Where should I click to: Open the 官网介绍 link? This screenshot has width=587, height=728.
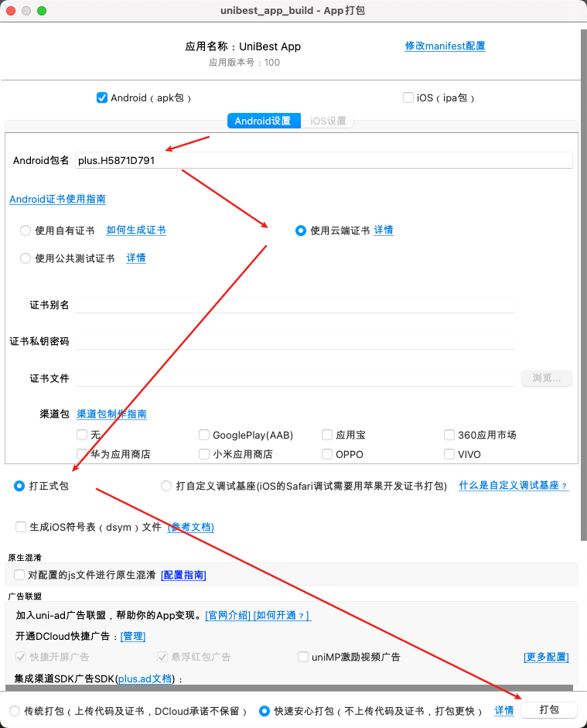coord(228,615)
